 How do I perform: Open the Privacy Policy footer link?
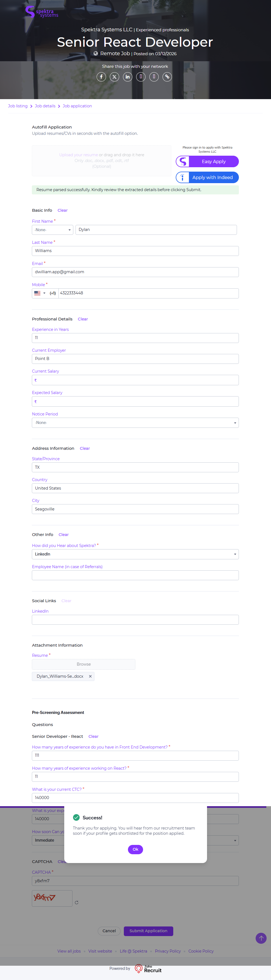167,951
